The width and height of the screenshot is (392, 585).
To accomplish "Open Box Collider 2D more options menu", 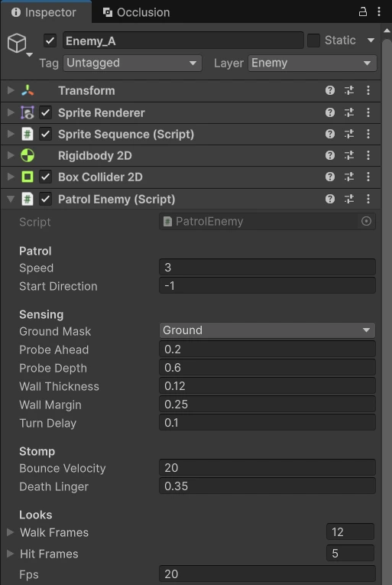I will 368,177.
